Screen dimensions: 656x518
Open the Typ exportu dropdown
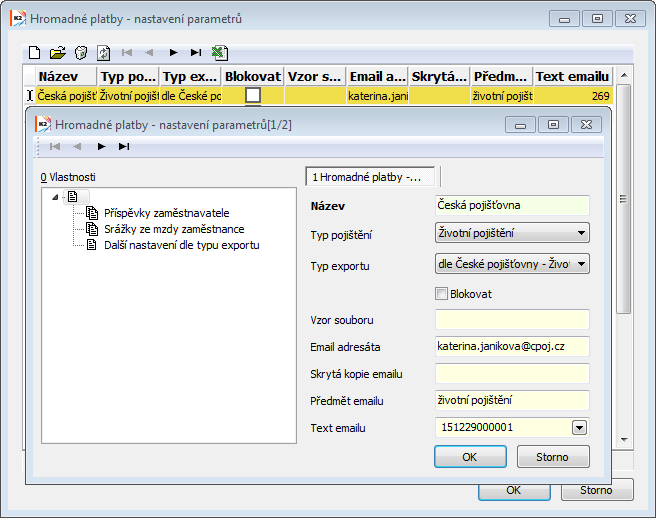click(x=512, y=264)
